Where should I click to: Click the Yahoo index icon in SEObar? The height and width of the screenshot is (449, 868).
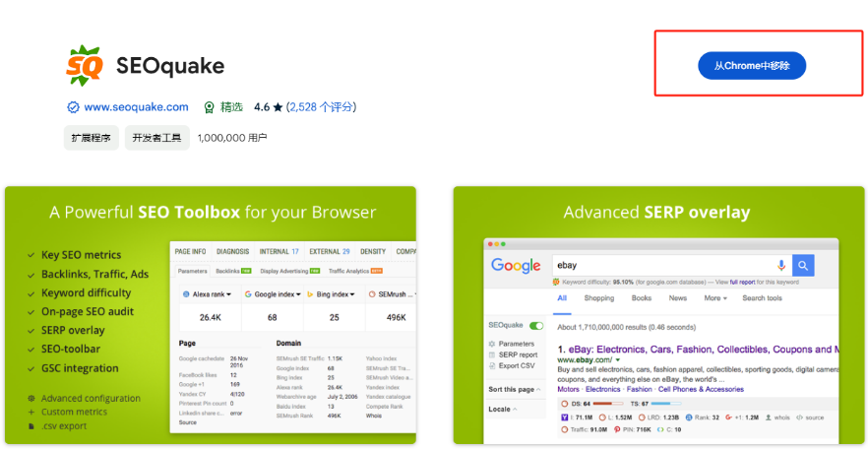565,417
